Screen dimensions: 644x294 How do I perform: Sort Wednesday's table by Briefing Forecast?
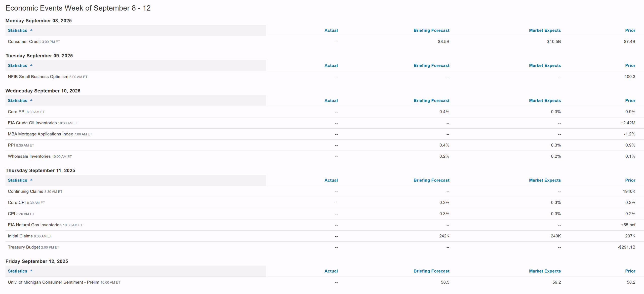[x=431, y=101]
